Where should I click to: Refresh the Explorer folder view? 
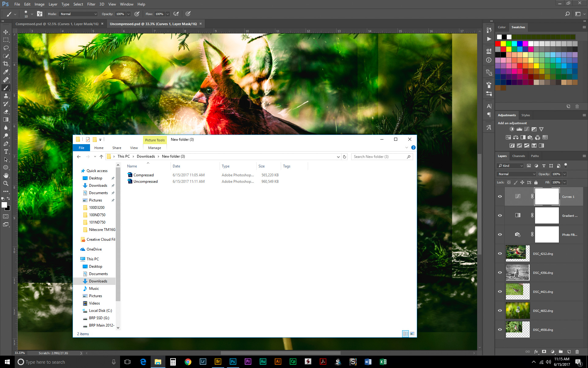tap(345, 157)
